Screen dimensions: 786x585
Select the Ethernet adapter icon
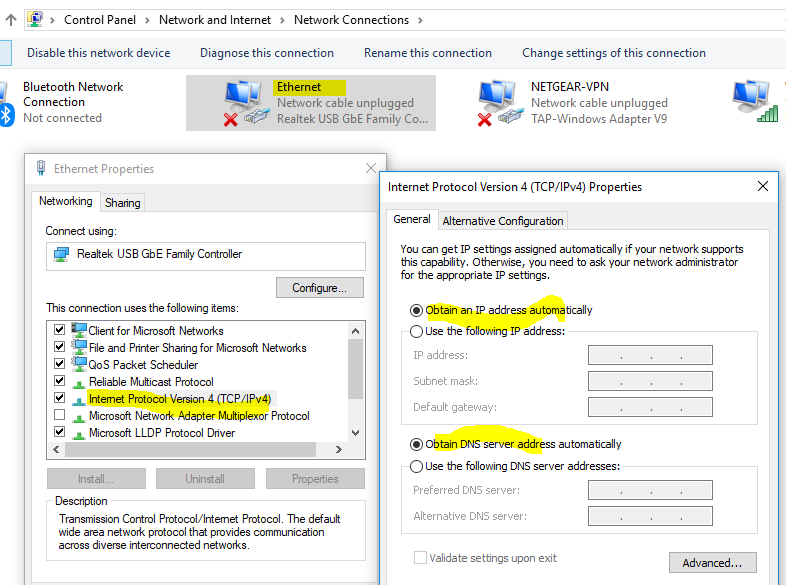(247, 103)
